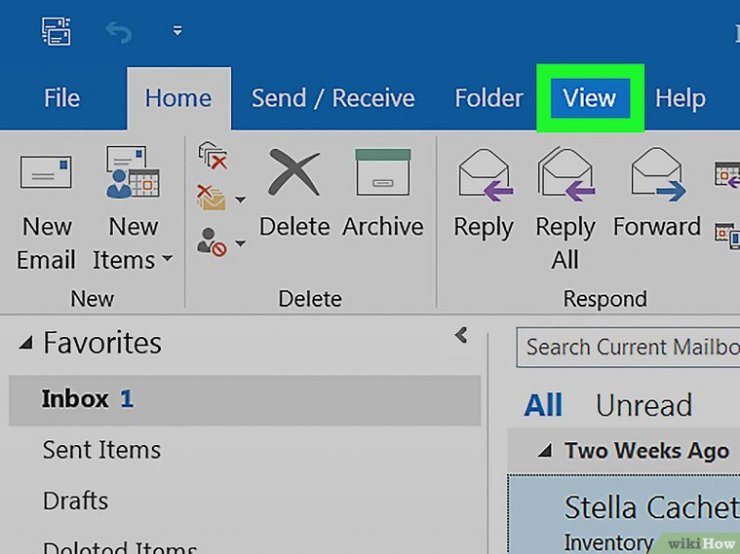Switch to the View tab
The height and width of the screenshot is (554, 740).
(x=589, y=98)
